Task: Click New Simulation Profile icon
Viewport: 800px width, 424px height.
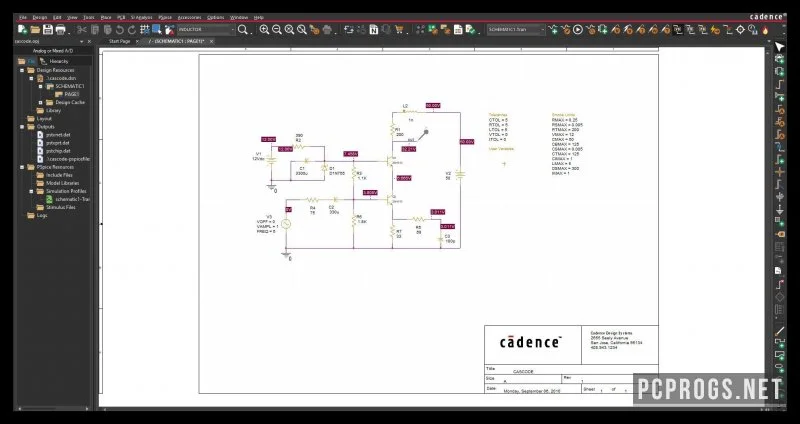Action: pyautogui.click(x=553, y=30)
